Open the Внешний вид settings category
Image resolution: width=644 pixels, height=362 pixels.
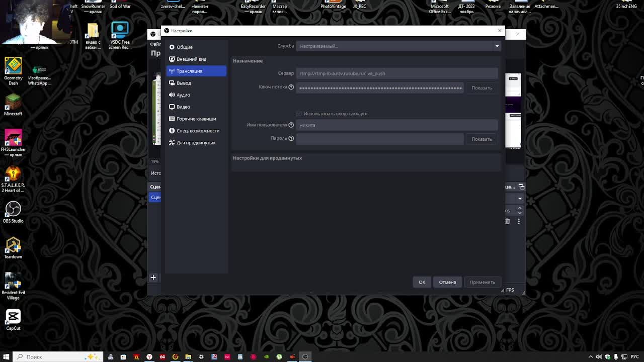(x=196, y=59)
